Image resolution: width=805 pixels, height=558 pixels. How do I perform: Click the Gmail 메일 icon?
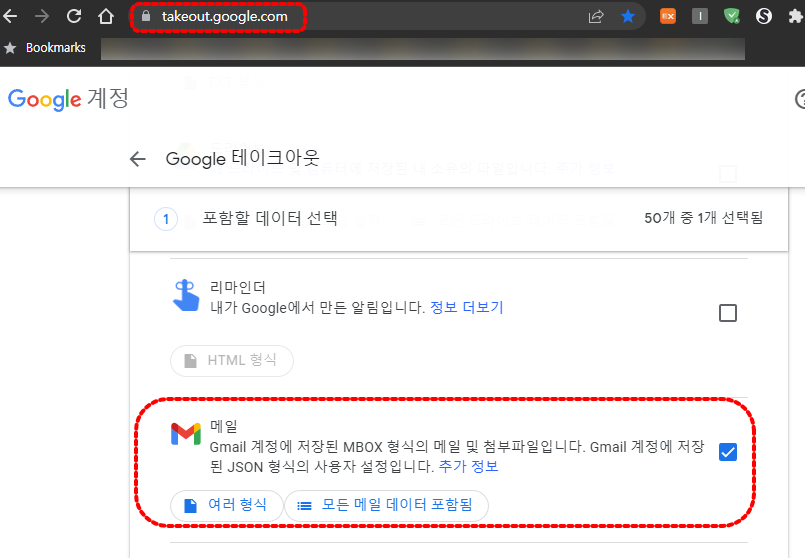pyautogui.click(x=186, y=434)
